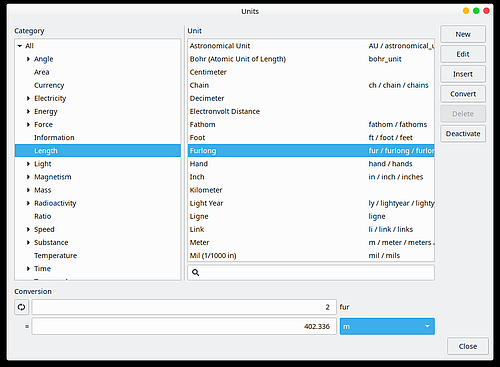Click the furlong value input field
The width and height of the screenshot is (500, 367).
(x=184, y=307)
